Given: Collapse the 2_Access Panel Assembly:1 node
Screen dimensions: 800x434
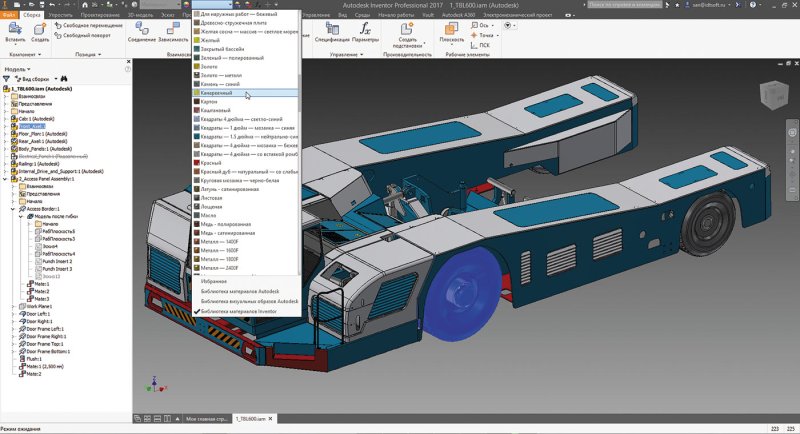Looking at the screenshot, I should point(6,178).
